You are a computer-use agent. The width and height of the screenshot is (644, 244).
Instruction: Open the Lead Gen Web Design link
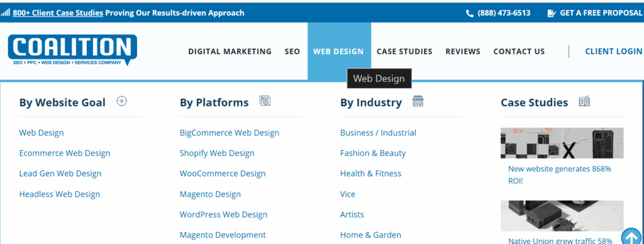[60, 174]
